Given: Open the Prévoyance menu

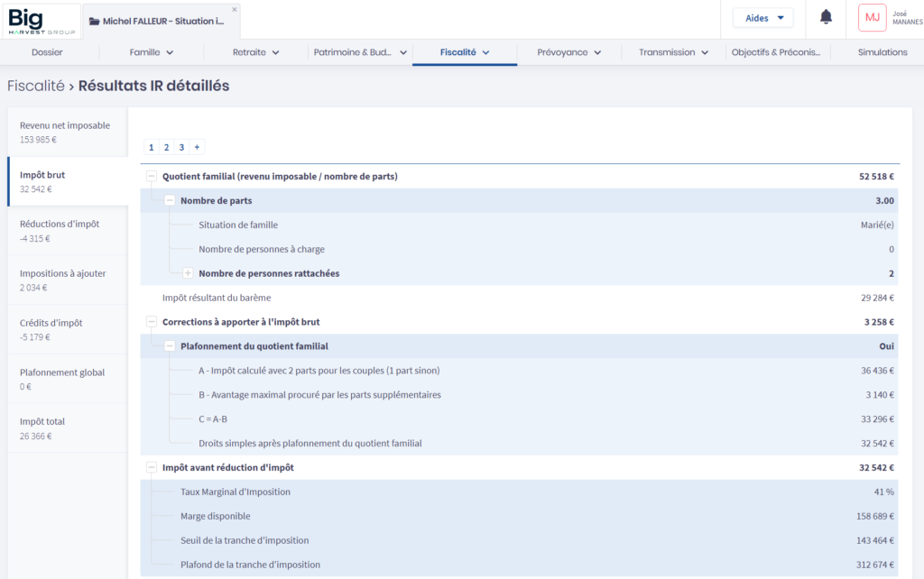Looking at the screenshot, I should pyautogui.click(x=568, y=52).
